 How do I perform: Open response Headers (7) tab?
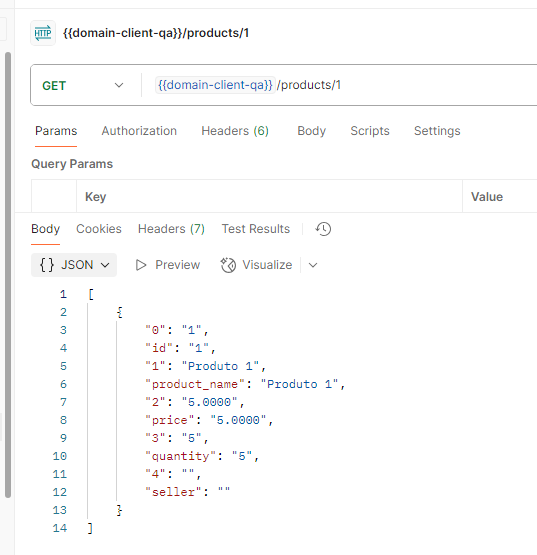point(171,229)
